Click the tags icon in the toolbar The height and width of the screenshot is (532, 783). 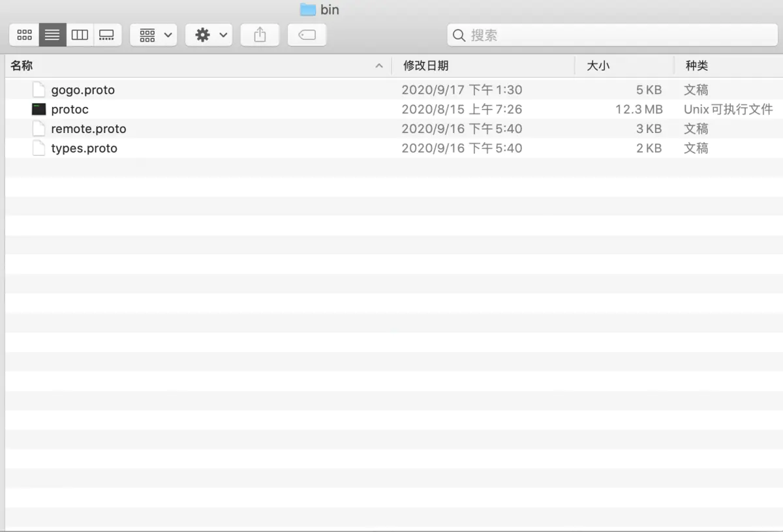[307, 35]
